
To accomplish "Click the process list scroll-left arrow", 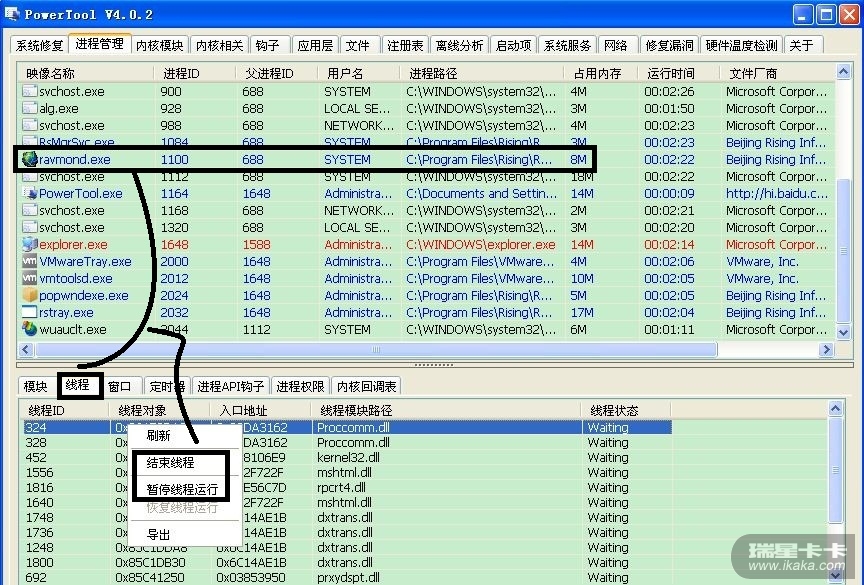I will [26, 349].
